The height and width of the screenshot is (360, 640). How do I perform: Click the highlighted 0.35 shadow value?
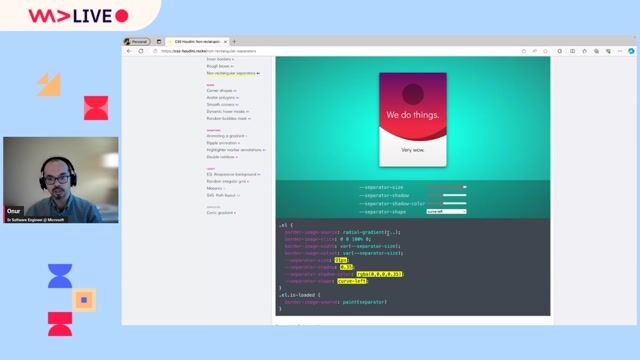click(346, 267)
